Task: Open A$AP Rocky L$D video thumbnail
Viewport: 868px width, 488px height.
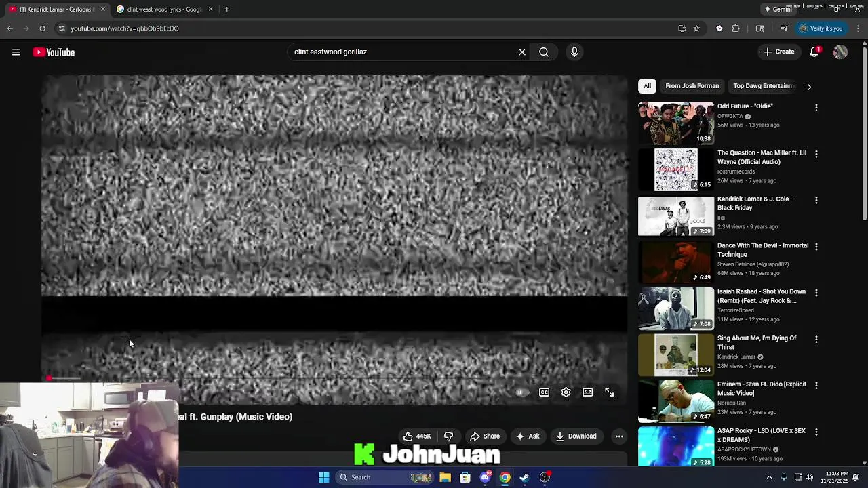Action: coord(676,447)
